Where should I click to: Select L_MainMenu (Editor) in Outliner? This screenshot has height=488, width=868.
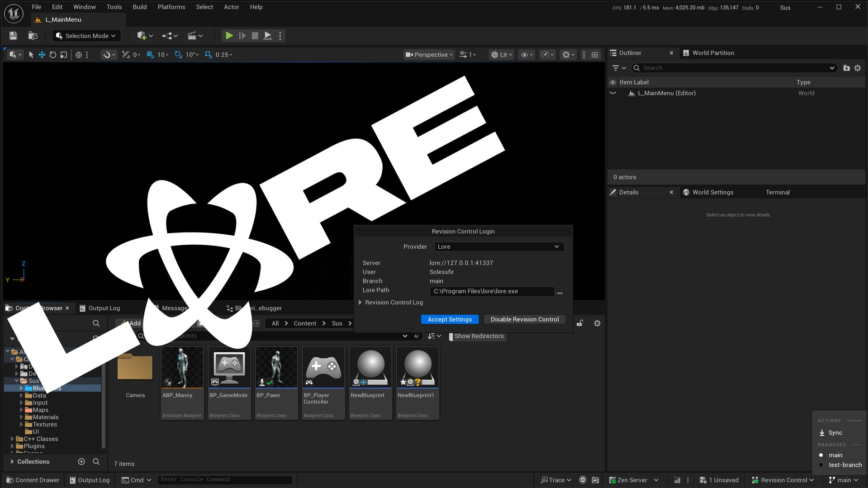pos(667,93)
